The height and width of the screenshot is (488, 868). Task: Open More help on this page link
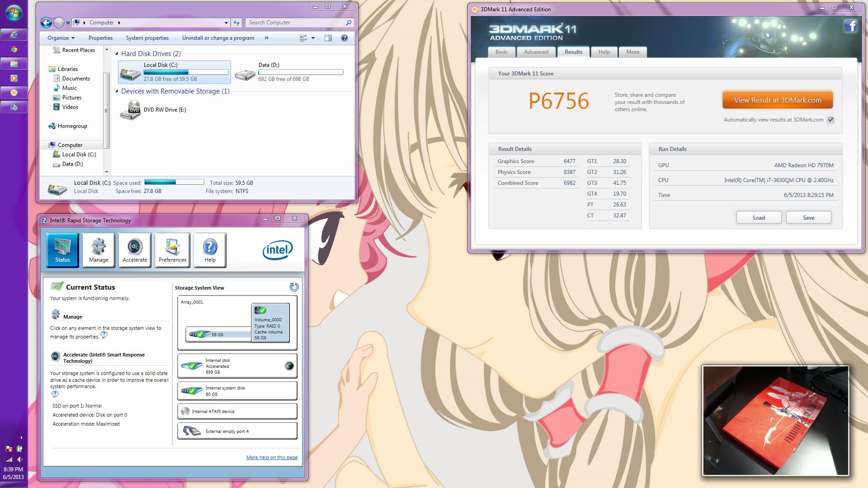point(272,457)
